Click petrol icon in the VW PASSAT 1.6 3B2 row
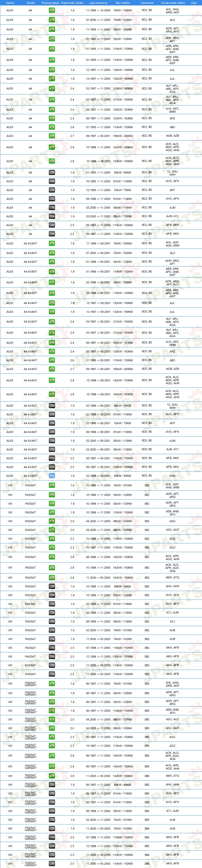 coord(52,486)
